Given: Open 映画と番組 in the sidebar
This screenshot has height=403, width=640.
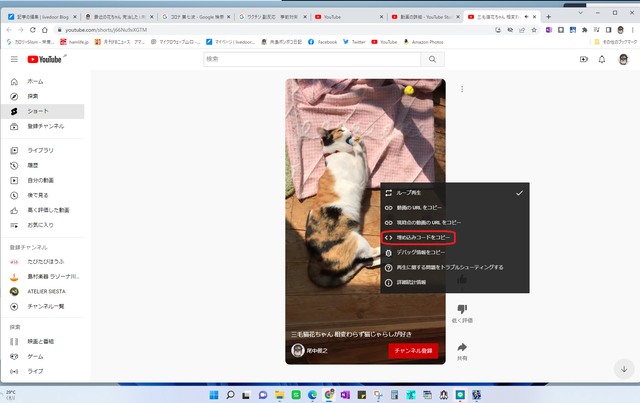Looking at the screenshot, I should (43, 341).
